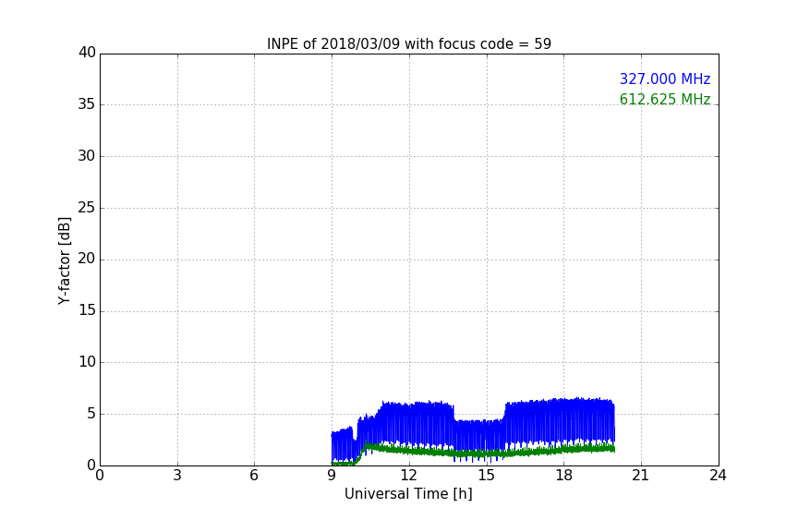The image size is (798, 532).
Task: Click the y-axis tick label "15"
Action: click(87, 310)
